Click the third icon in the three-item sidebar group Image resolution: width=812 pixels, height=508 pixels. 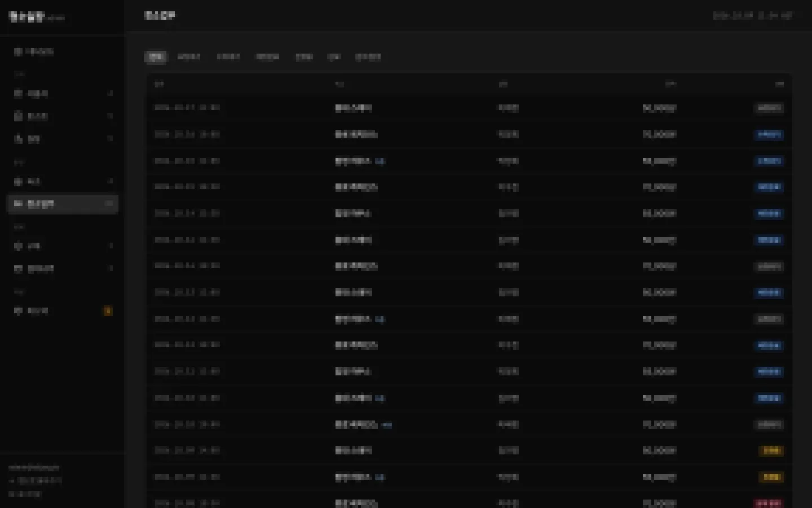(18, 139)
